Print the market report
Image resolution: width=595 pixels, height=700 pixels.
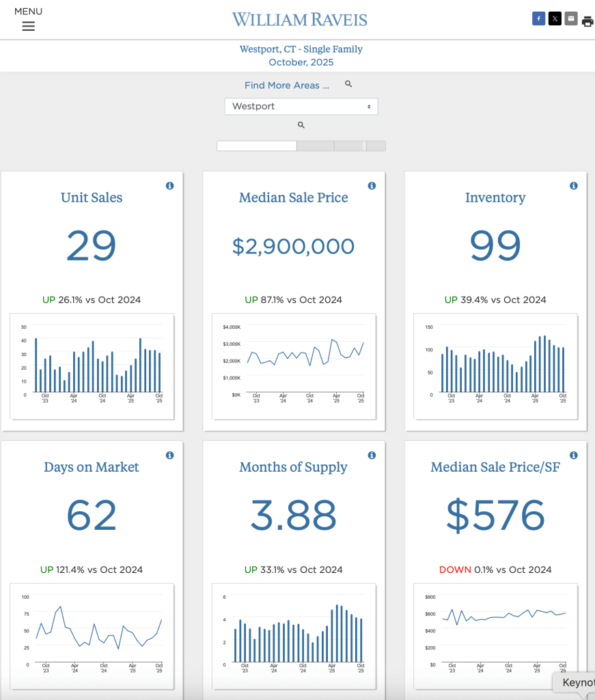point(587,21)
